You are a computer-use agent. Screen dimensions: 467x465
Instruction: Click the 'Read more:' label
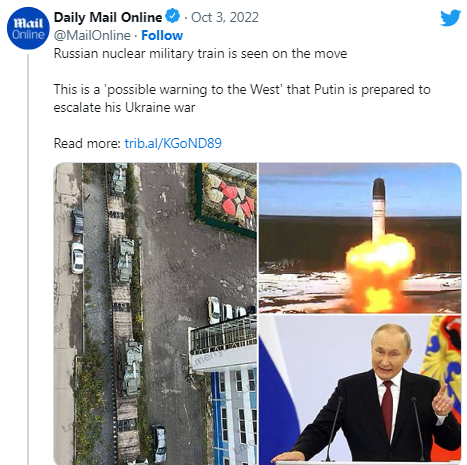coord(87,143)
